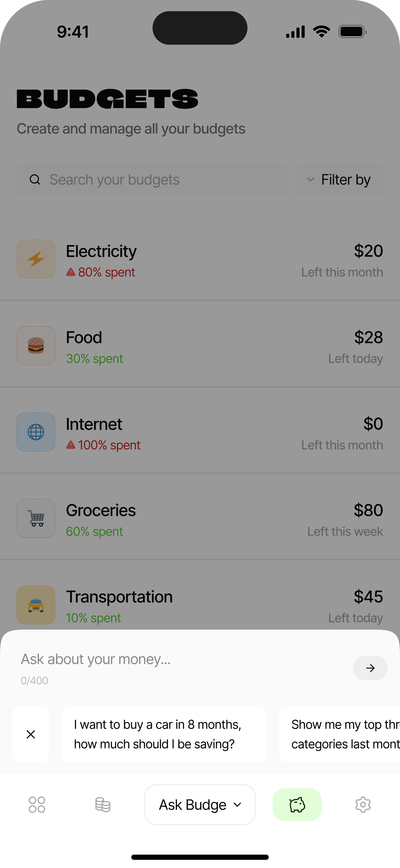Collapse the Ask Budge dropdown

[200, 805]
